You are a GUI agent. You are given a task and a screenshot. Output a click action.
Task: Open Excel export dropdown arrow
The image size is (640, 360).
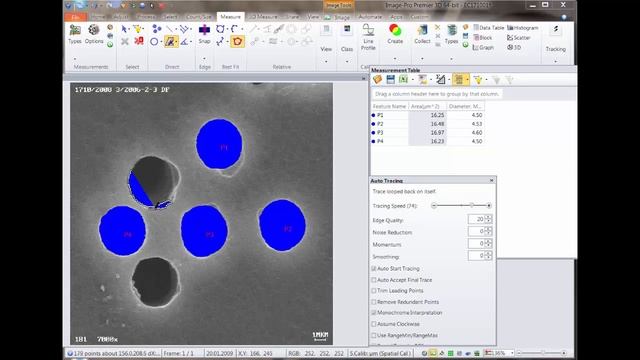[413, 80]
